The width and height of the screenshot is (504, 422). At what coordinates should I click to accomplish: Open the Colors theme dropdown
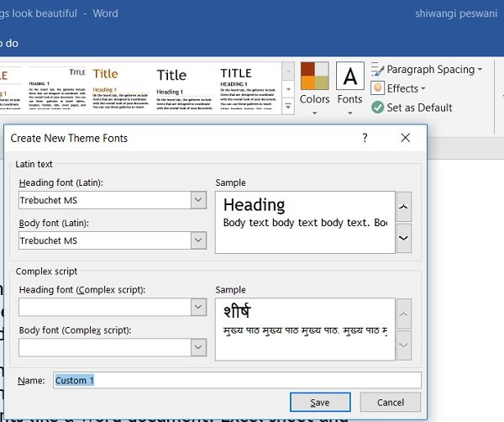314,88
